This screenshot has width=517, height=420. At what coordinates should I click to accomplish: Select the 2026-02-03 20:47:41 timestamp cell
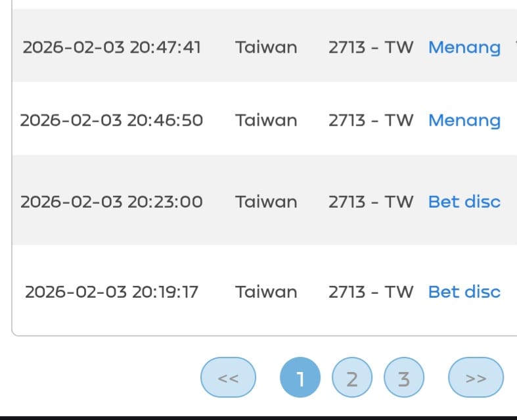[112, 47]
